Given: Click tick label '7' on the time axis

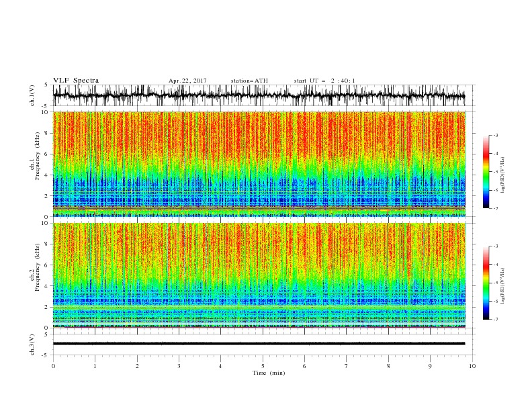Looking at the screenshot, I should (x=347, y=366).
